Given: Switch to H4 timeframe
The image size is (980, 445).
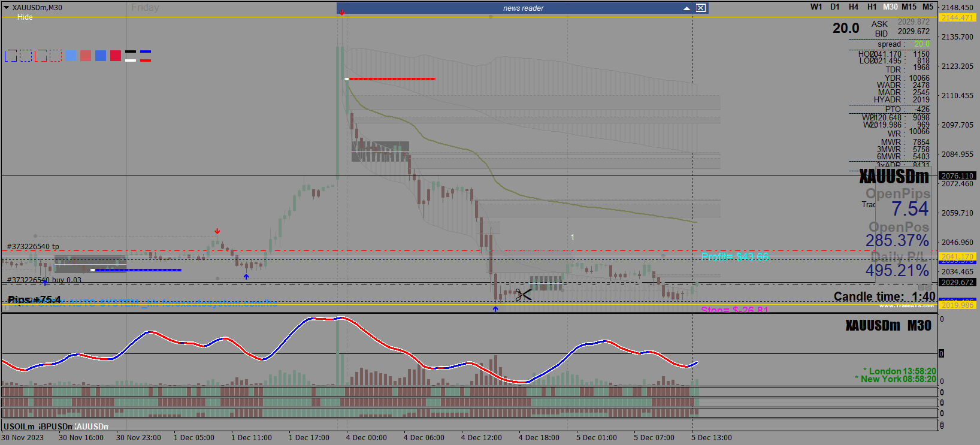Looking at the screenshot, I should [x=853, y=7].
